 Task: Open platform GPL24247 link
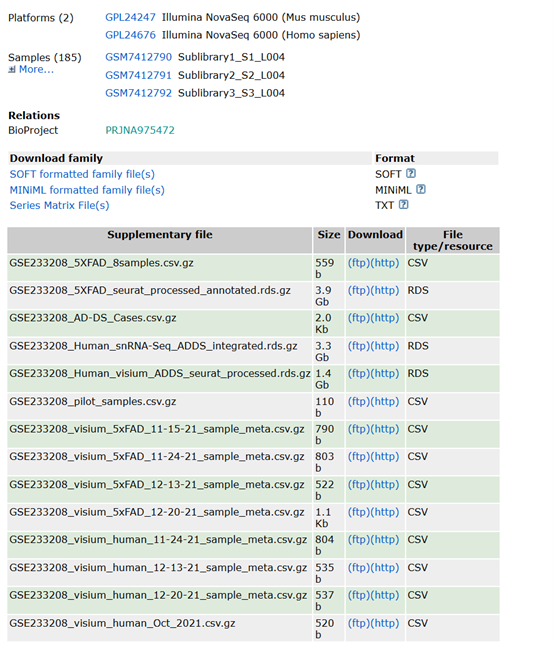click(130, 17)
